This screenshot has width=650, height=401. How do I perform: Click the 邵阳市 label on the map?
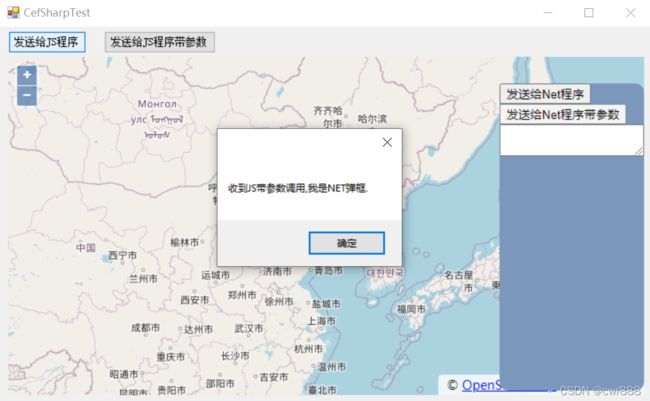coord(220,384)
